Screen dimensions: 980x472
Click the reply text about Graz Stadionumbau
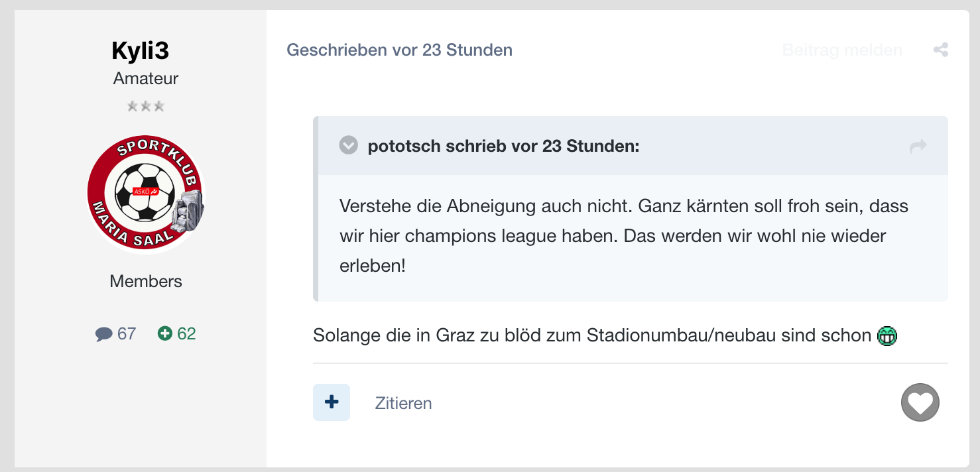[592, 336]
